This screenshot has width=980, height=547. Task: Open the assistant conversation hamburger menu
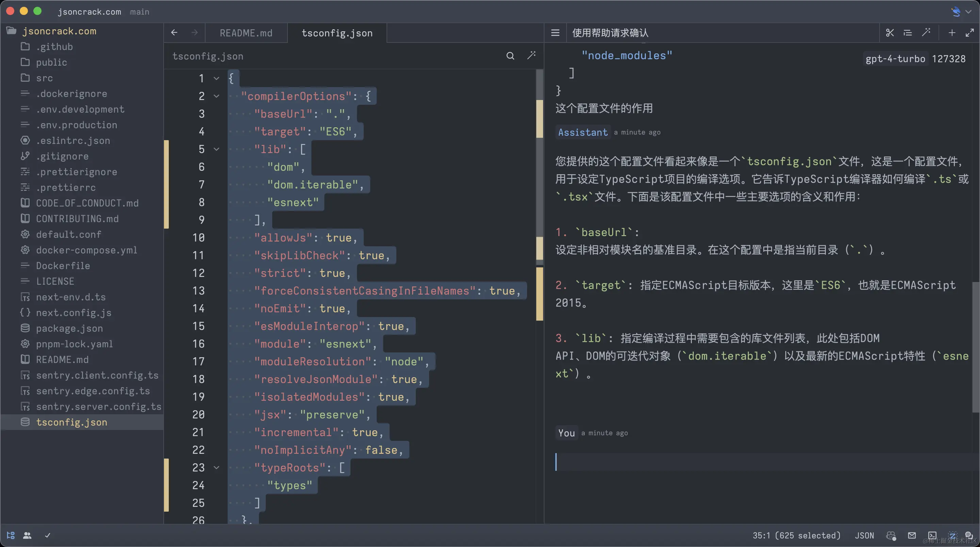coord(555,33)
